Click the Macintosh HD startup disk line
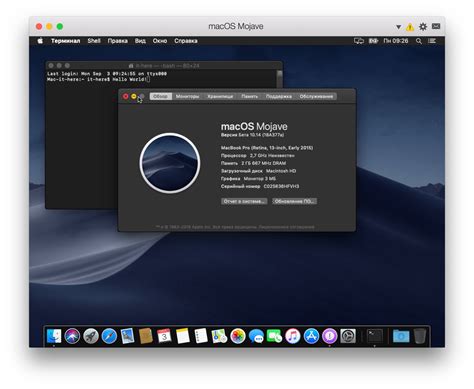This screenshot has width=474, height=389. [x=258, y=171]
